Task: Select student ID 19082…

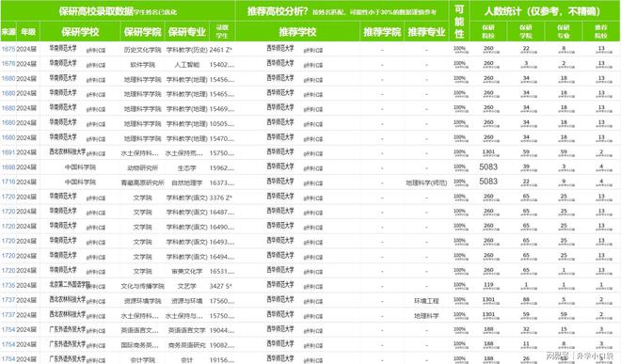Action: (x=222, y=345)
